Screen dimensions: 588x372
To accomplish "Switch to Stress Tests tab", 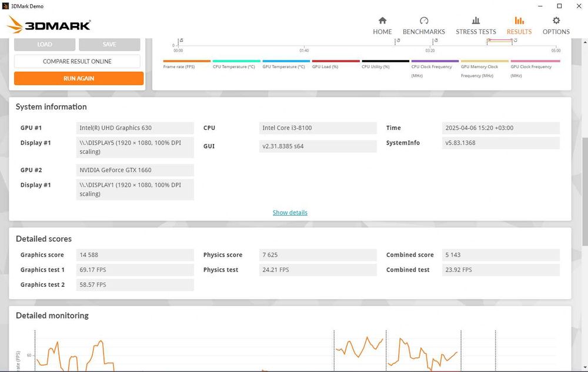I will tap(476, 26).
